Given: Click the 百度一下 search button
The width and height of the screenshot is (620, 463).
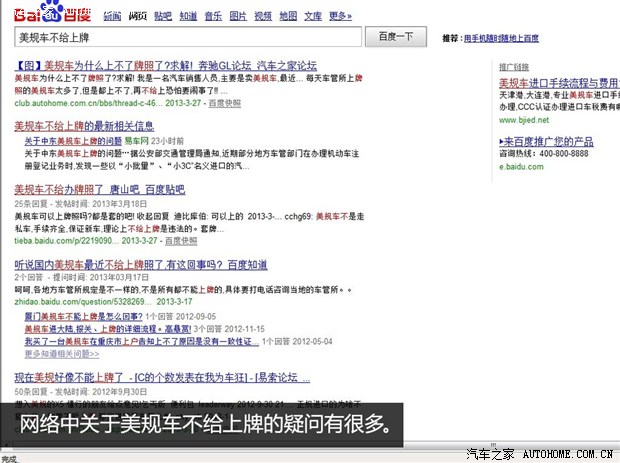Looking at the screenshot, I should (396, 37).
